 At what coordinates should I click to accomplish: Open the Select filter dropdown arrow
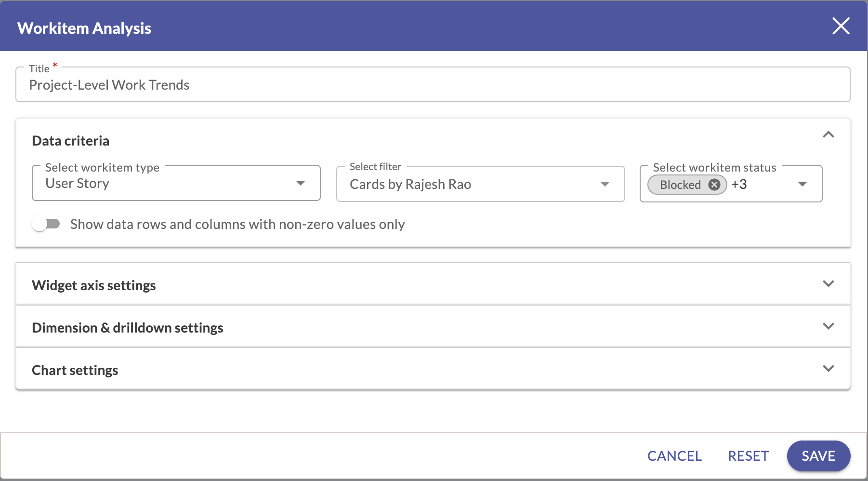coord(605,184)
